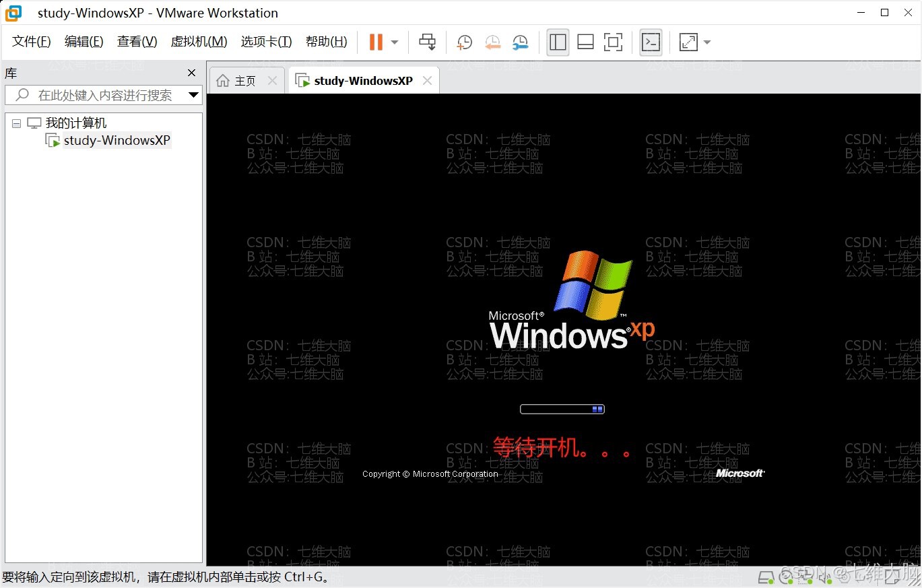Enter full screen mode
This screenshot has height=588, width=922.
[x=613, y=42]
